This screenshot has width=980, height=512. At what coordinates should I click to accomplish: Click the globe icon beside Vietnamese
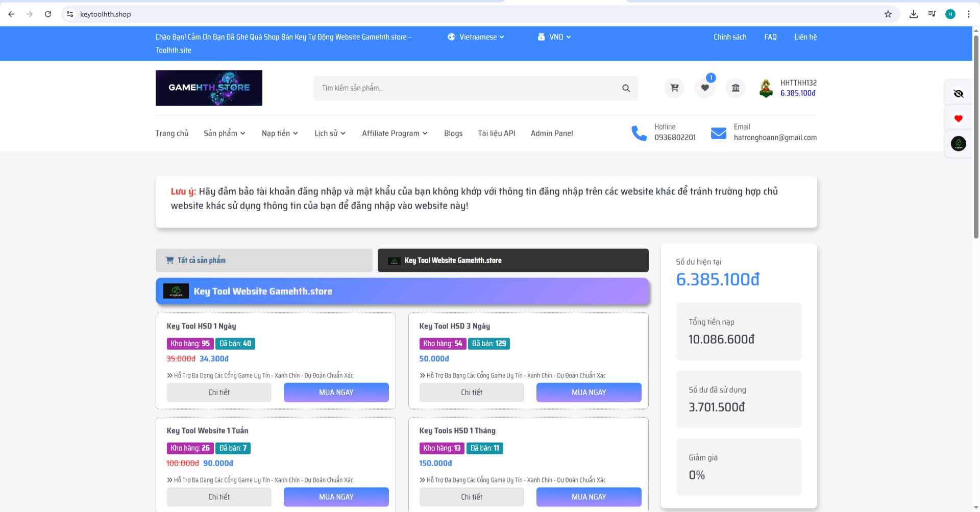point(451,37)
